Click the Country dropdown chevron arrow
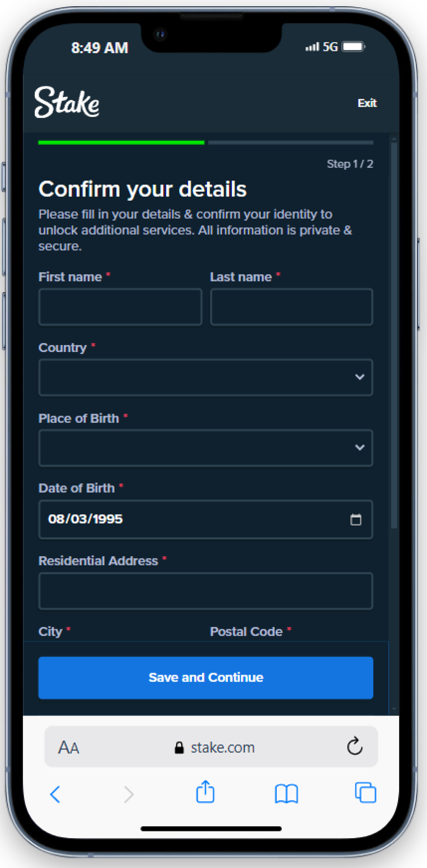 360,377
